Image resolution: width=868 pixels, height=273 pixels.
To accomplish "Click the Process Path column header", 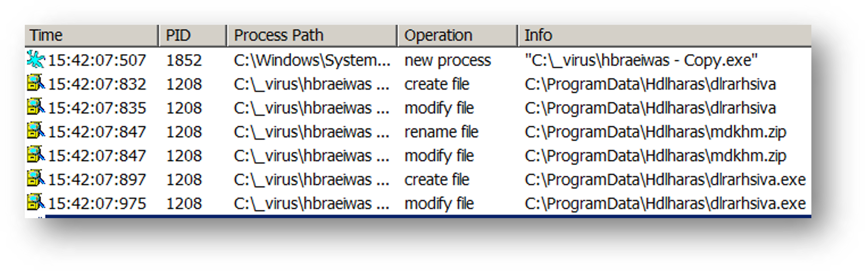I will 311,35.
